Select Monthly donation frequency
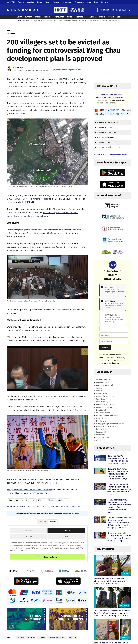This screenshot has height=644, width=138. tap(53, 522)
